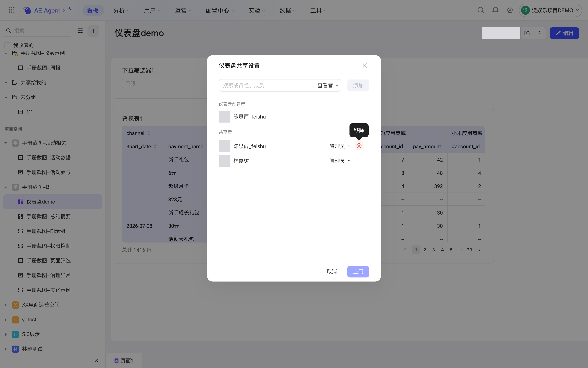Click the sparkle icon beside AE Agent
The image size is (588, 368).
coord(70,9)
